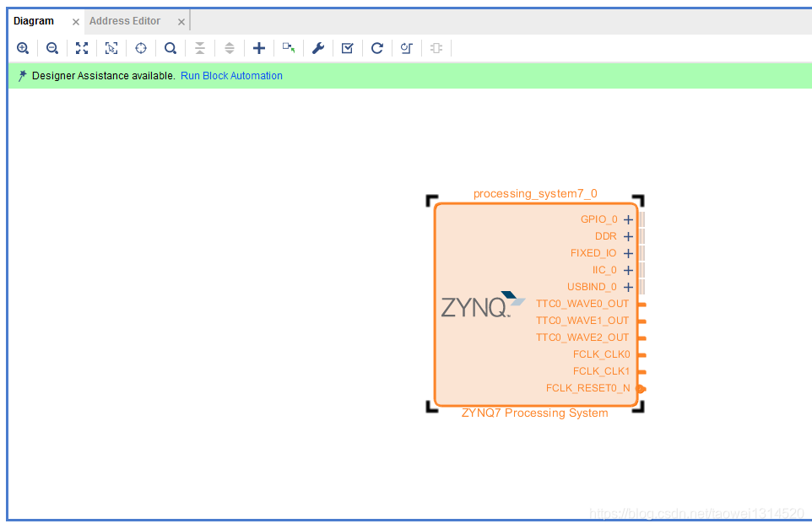
Task: Click the optimize routing icon
Action: (407, 48)
